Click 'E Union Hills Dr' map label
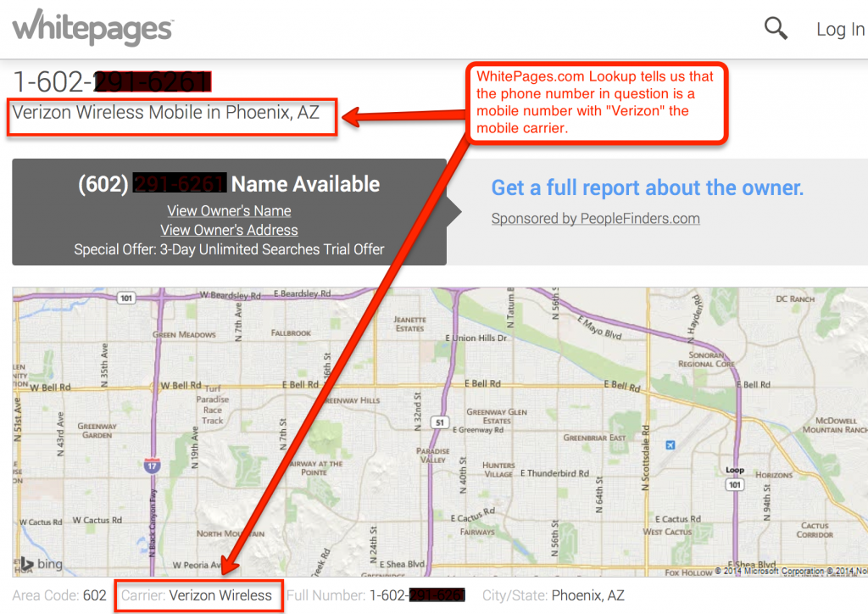868x614 pixels. [x=476, y=338]
